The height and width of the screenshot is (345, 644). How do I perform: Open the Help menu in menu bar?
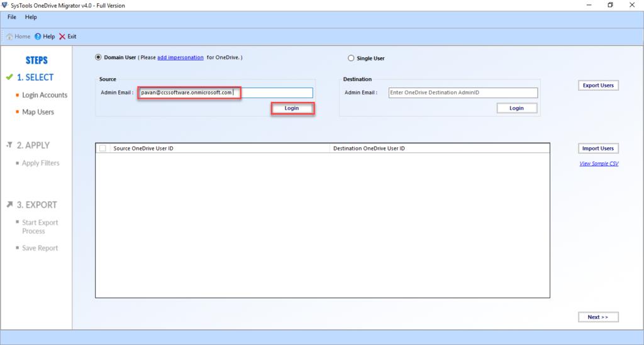click(x=31, y=17)
